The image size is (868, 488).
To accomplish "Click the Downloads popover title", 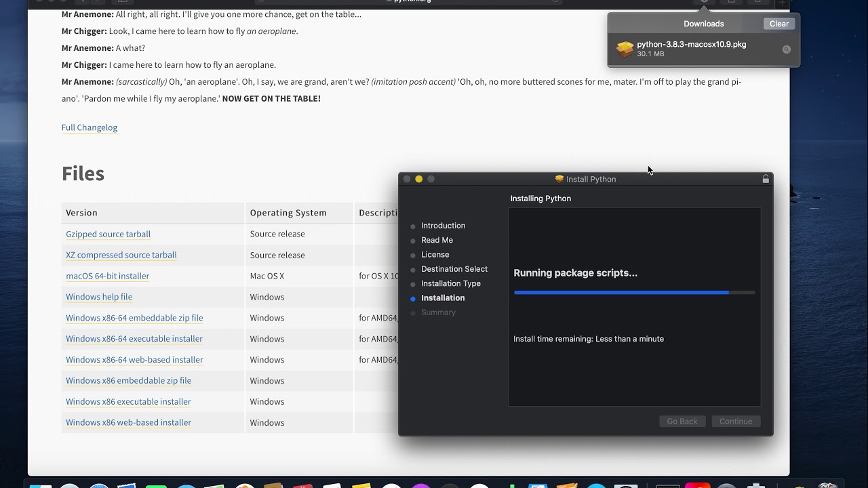I will tap(704, 24).
